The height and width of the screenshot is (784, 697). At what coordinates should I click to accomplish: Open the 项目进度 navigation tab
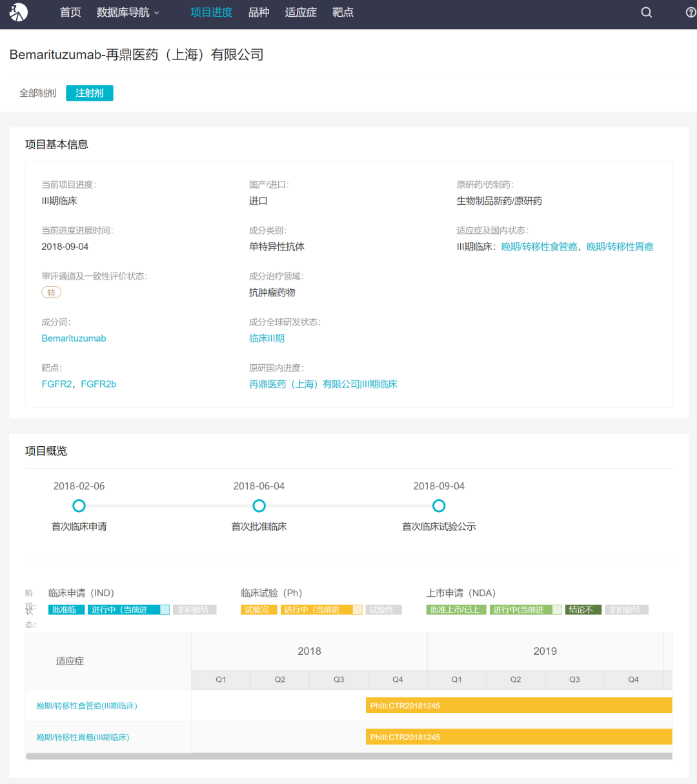tap(212, 12)
